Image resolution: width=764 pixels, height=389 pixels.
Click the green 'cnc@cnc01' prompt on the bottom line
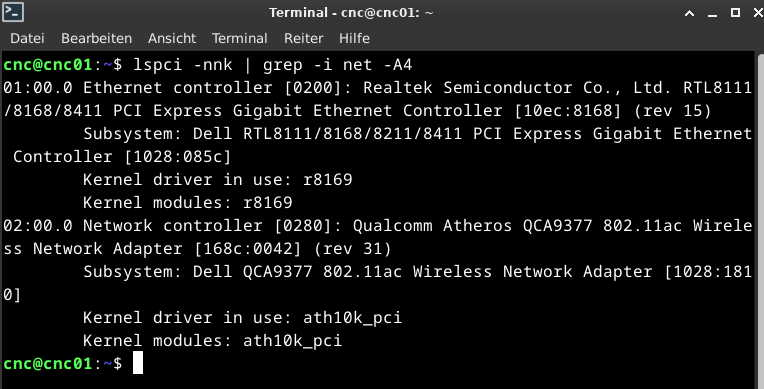[x=48, y=363]
